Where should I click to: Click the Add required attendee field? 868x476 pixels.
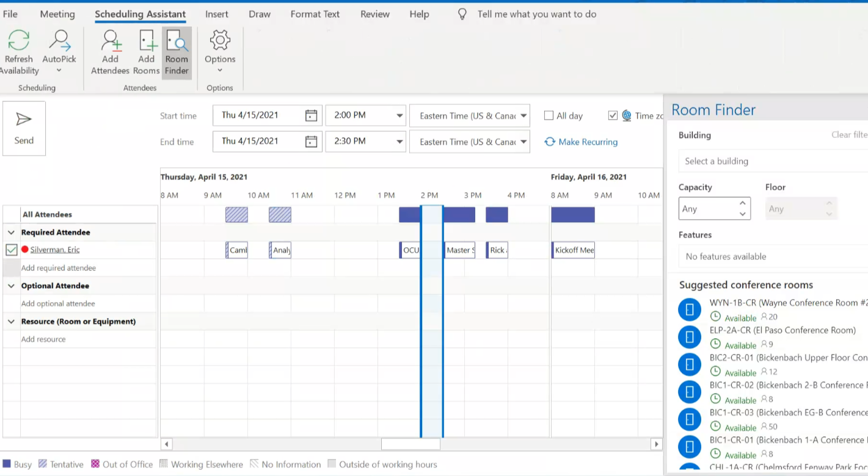[59, 267]
